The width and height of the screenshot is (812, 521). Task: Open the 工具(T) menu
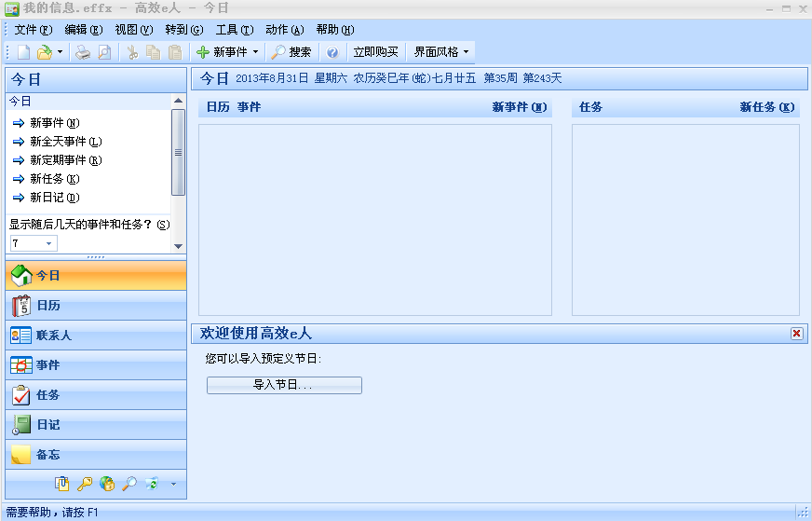coord(234,30)
